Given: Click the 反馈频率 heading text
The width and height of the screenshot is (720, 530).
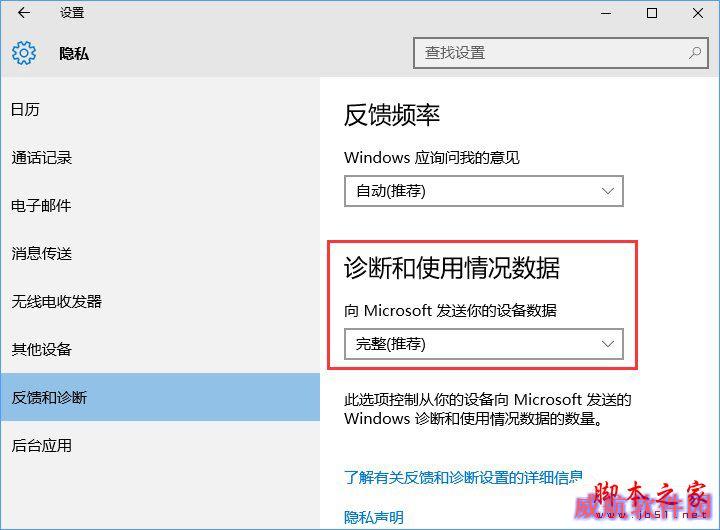Looking at the screenshot, I should pos(392,115).
